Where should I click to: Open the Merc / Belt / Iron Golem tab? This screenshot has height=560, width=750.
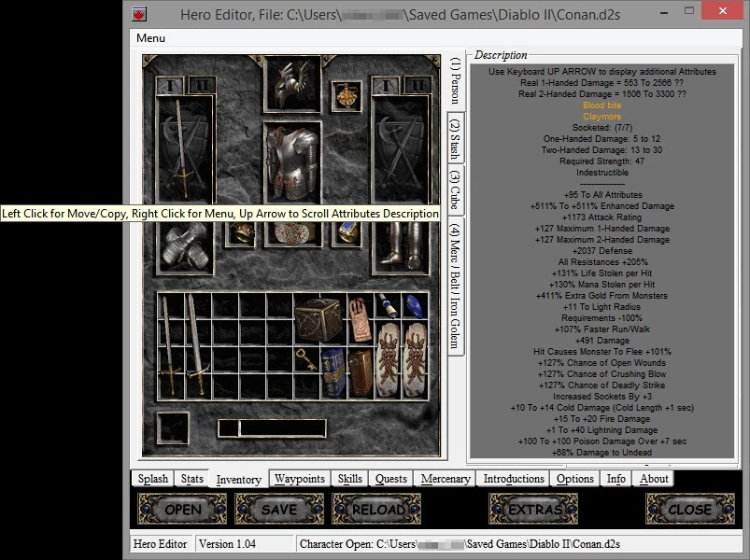point(455,287)
